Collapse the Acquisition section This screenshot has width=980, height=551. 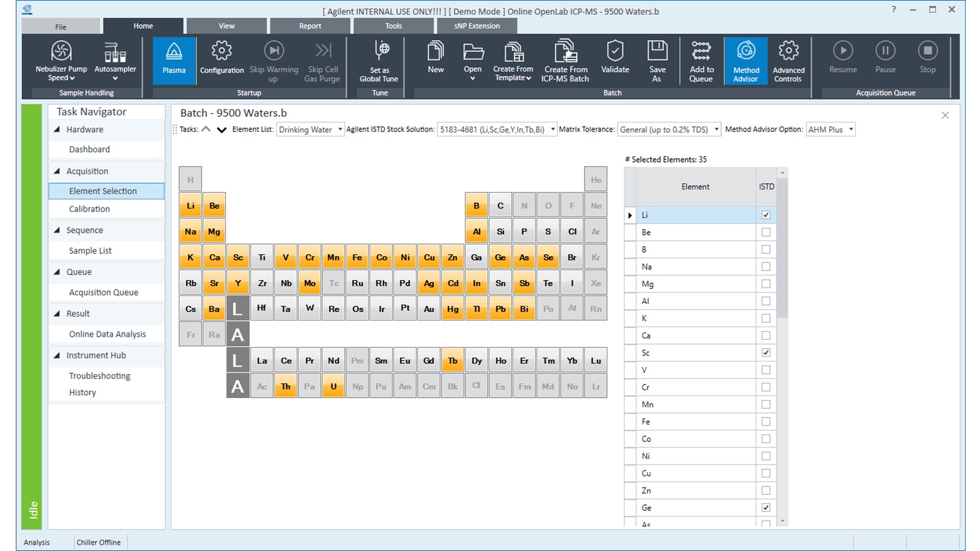pos(57,171)
